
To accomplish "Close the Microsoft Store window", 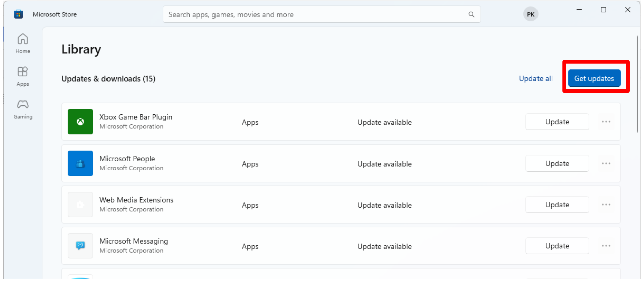I will [628, 10].
